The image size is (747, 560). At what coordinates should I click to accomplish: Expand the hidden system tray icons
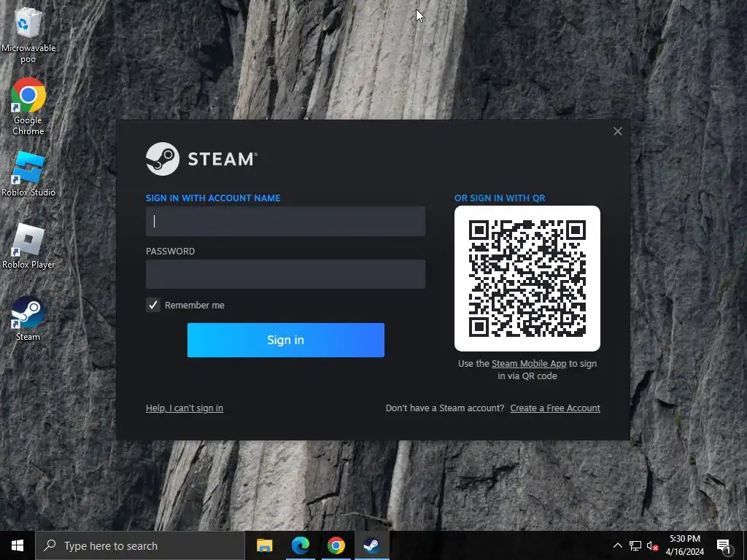click(x=617, y=545)
